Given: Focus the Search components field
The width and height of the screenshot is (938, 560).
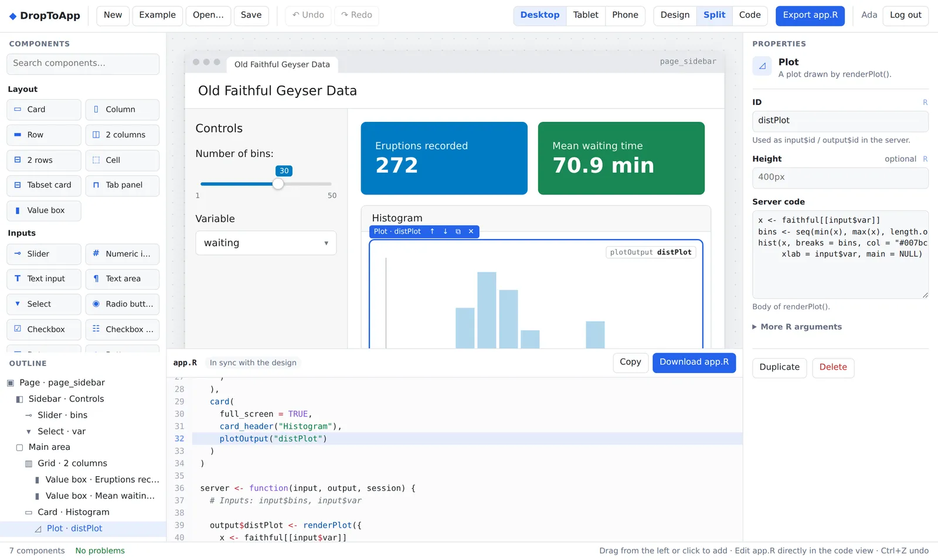Looking at the screenshot, I should (83, 64).
